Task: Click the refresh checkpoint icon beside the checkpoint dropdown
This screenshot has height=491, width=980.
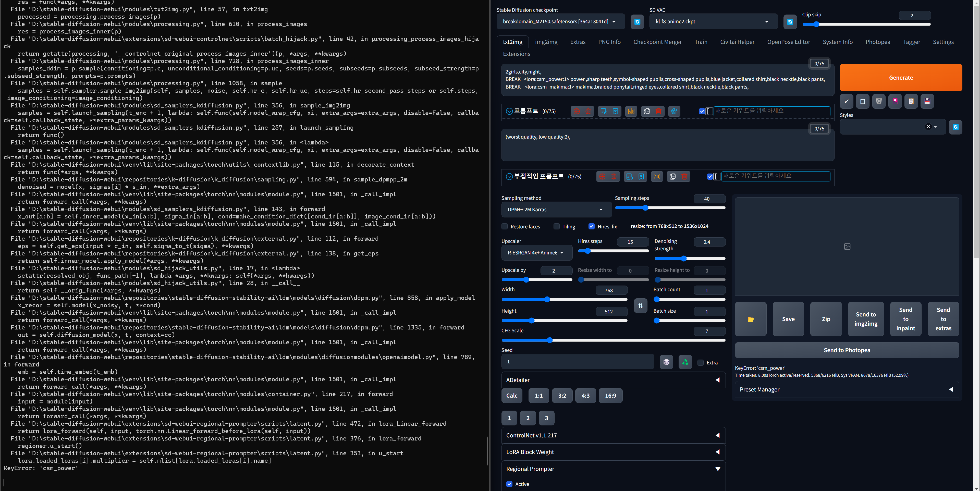Action: pyautogui.click(x=637, y=22)
